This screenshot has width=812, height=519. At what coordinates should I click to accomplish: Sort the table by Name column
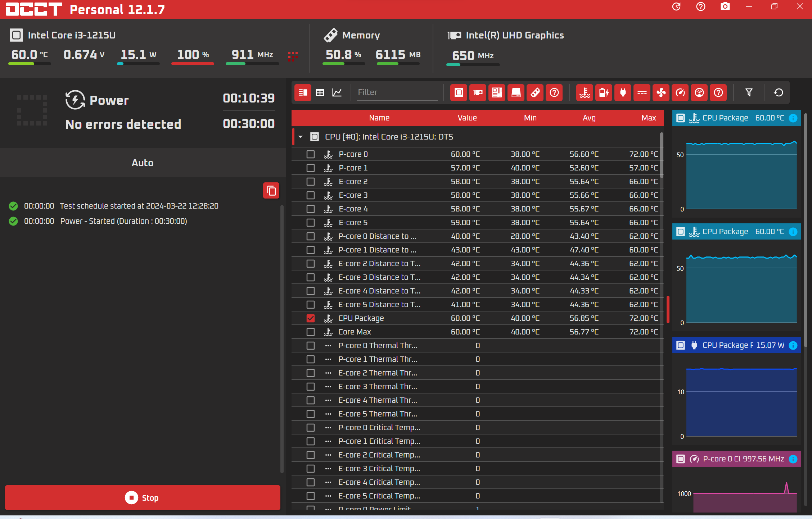coord(379,118)
